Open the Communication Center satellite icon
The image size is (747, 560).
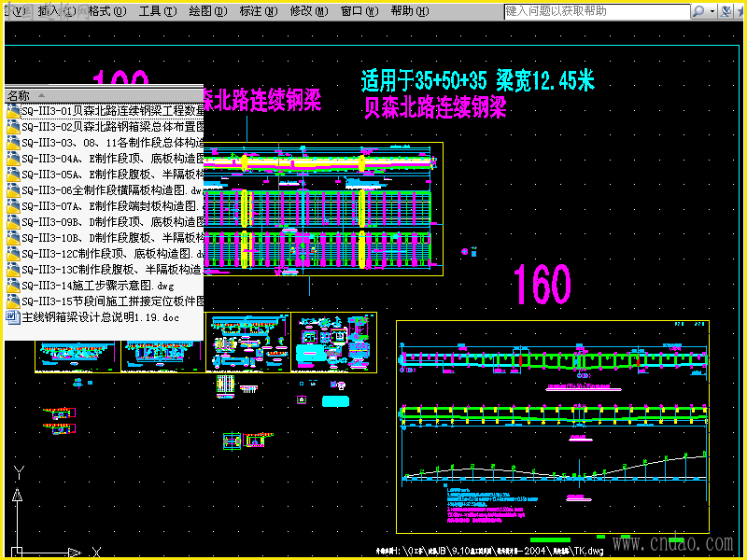tap(726, 11)
